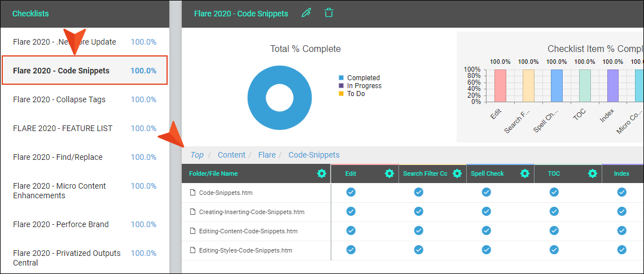Click the Index column header
The width and height of the screenshot is (644, 274).
point(621,173)
